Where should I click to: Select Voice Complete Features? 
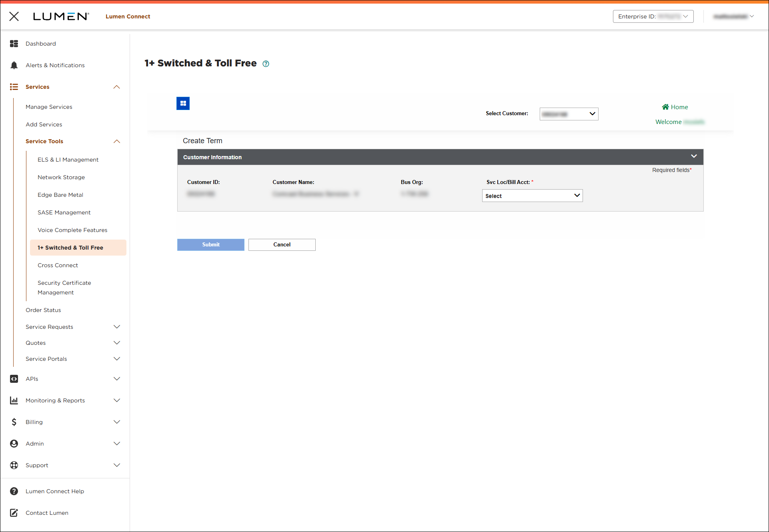click(x=72, y=230)
